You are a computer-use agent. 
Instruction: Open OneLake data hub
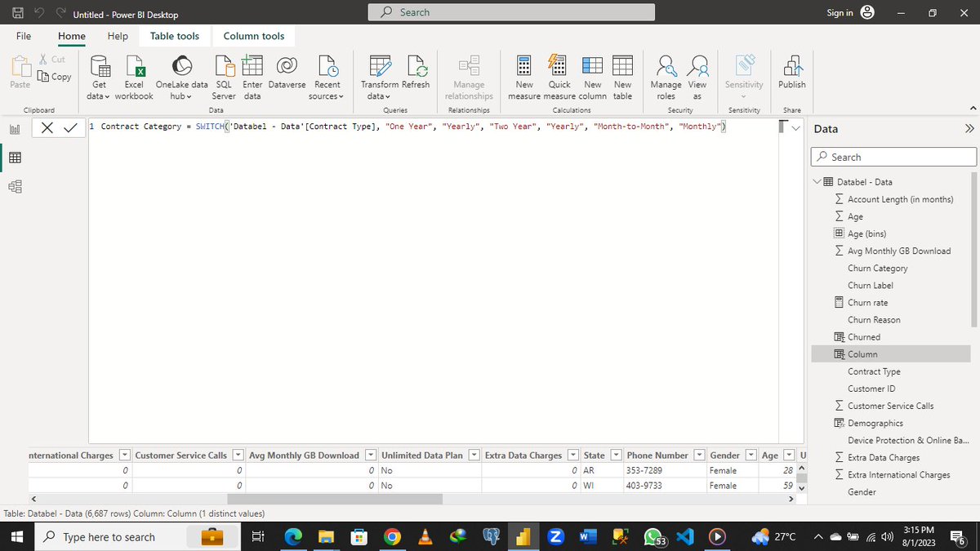coord(181,78)
